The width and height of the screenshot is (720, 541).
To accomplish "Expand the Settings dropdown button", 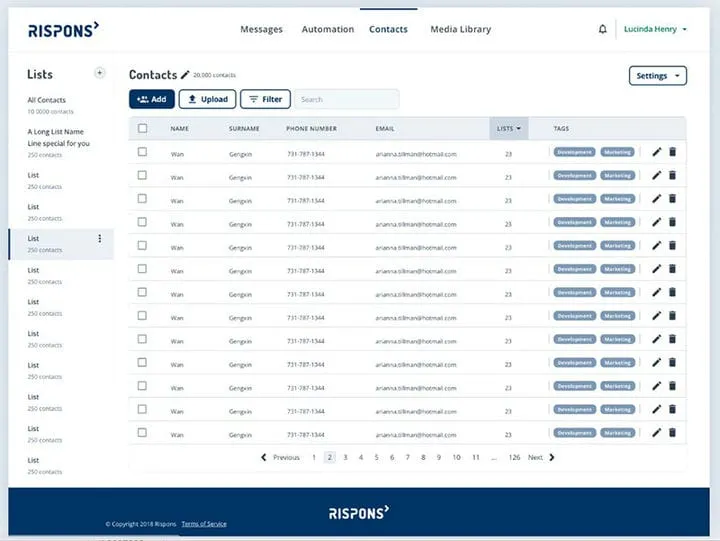I will coord(658,76).
